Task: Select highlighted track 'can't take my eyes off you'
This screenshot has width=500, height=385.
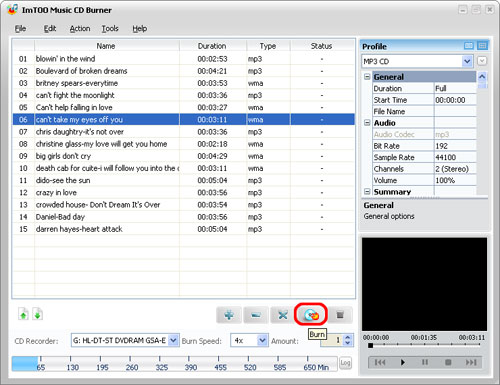Action: pos(184,120)
